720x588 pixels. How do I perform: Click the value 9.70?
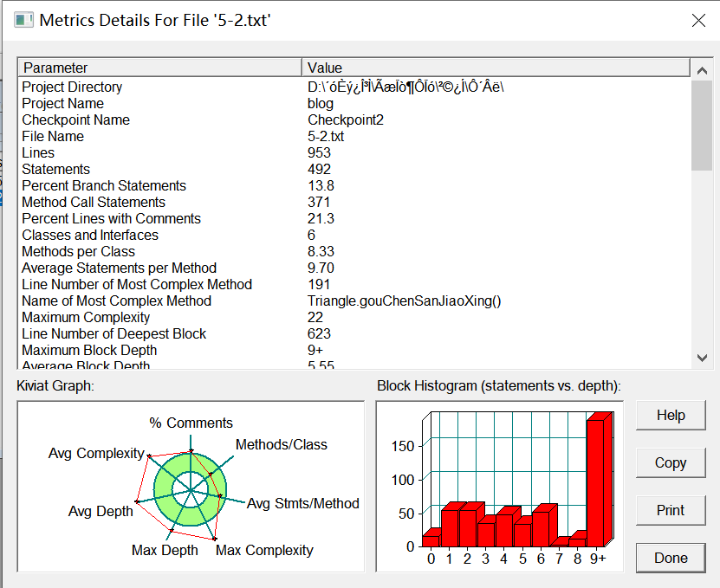pyautogui.click(x=321, y=268)
